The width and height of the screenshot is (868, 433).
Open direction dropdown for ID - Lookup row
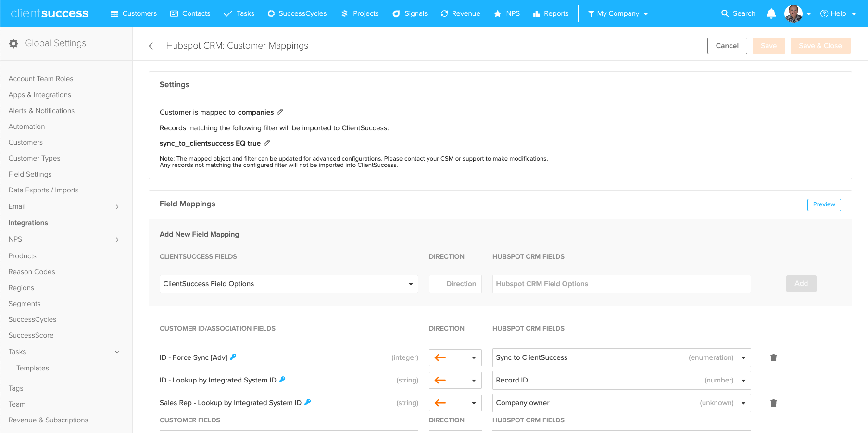[455, 380]
